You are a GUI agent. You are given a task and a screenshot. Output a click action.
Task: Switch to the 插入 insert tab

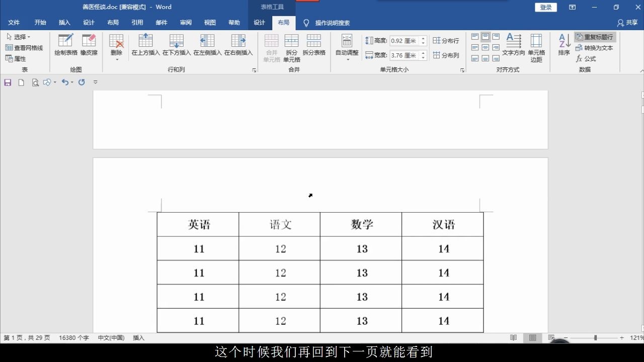(x=64, y=23)
